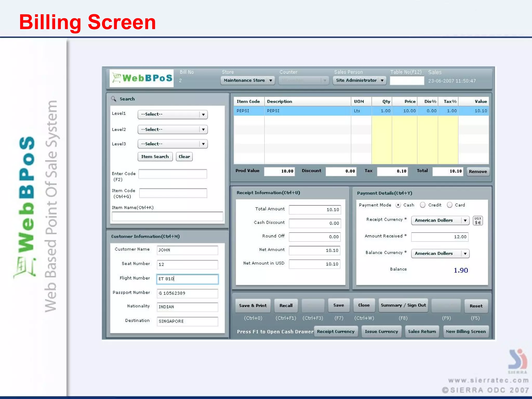Click the Prod Value 10.00 field
The image size is (532, 399).
[280, 171]
